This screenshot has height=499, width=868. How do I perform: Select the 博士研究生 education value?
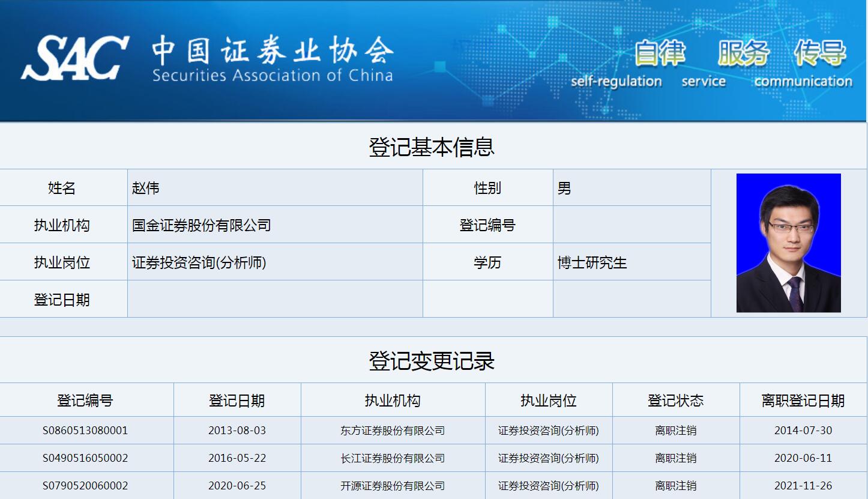(x=592, y=262)
